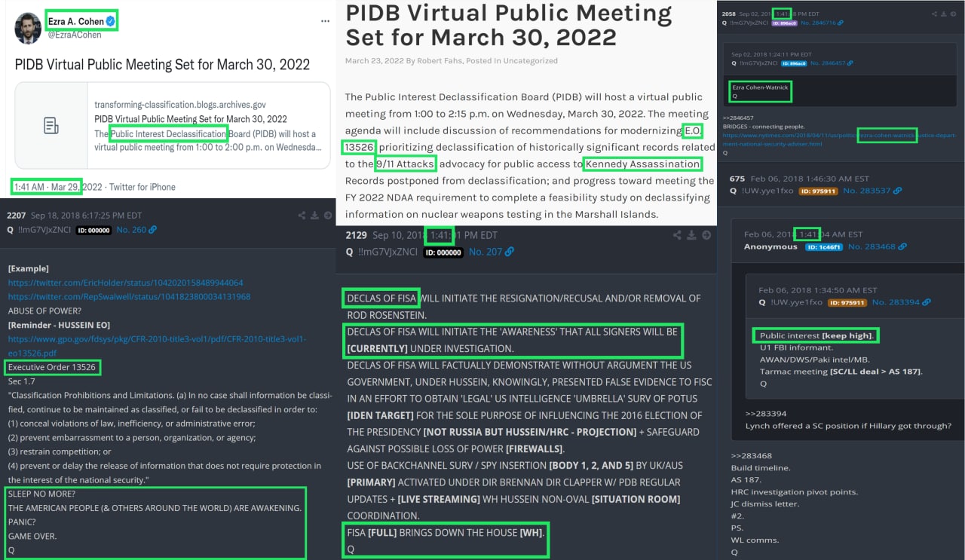Click the 'Ezra Cohen-Watnick' quoted text
The height and width of the screenshot is (560, 965).
tap(760, 87)
